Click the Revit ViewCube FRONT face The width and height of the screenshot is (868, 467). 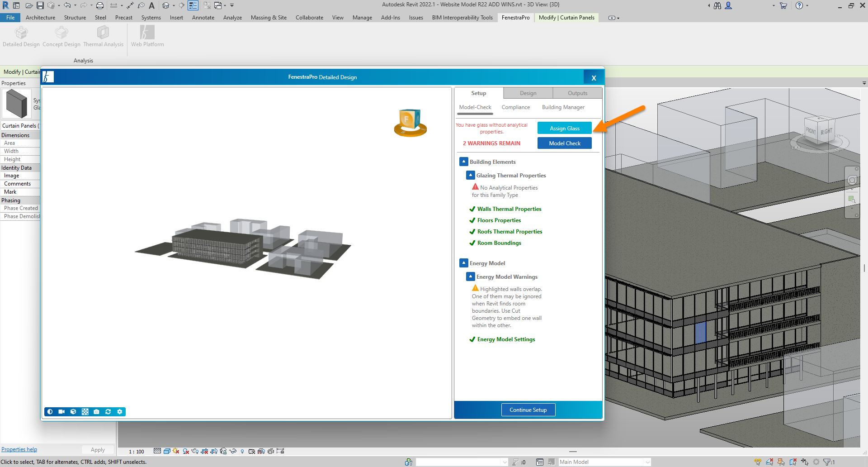point(811,130)
